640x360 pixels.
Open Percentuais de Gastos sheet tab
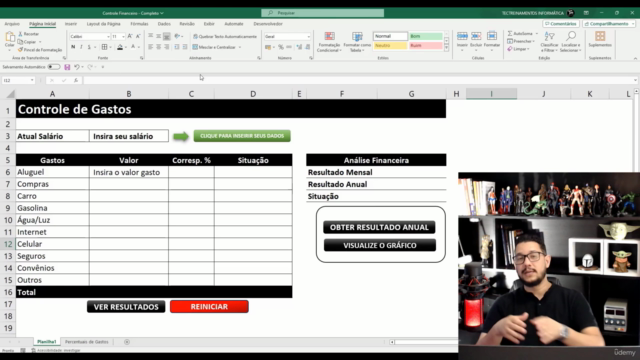(x=87, y=342)
